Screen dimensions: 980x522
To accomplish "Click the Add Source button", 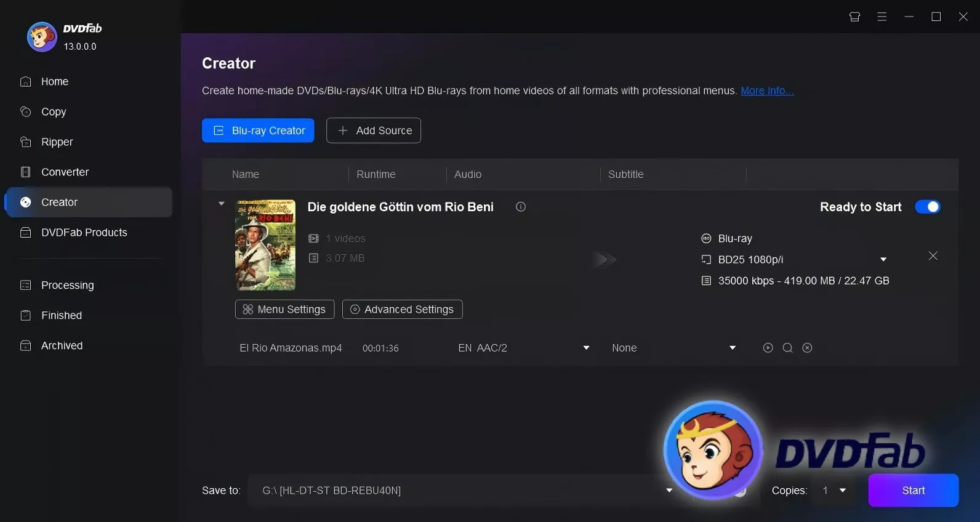I will 374,130.
